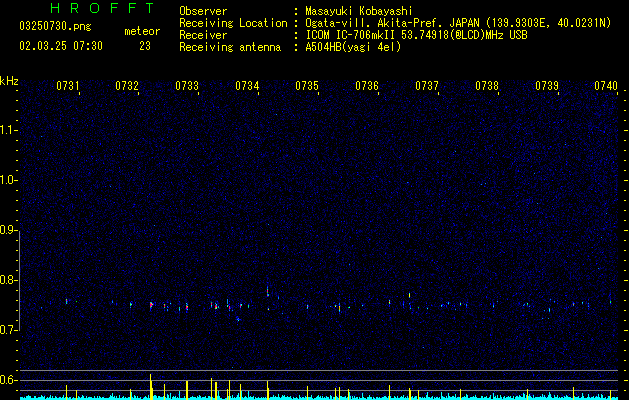Viewport: 629px width, 400px height.
Task: Click the meteor label
Action: pyautogui.click(x=142, y=31)
